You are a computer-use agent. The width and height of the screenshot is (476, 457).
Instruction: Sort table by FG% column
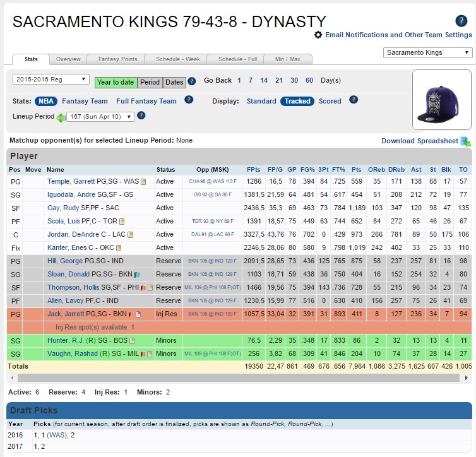307,170
